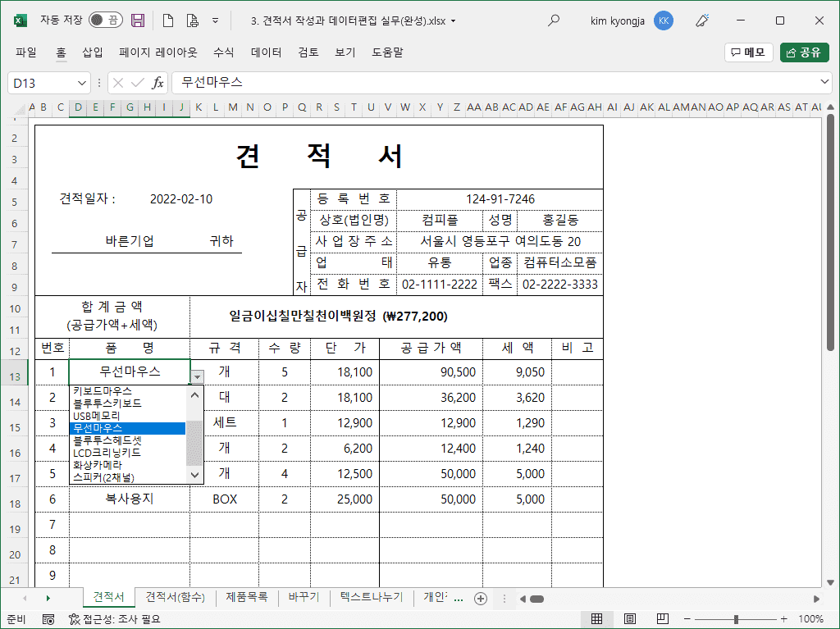Click the New blank document icon
The height and width of the screenshot is (629, 840).
point(168,21)
